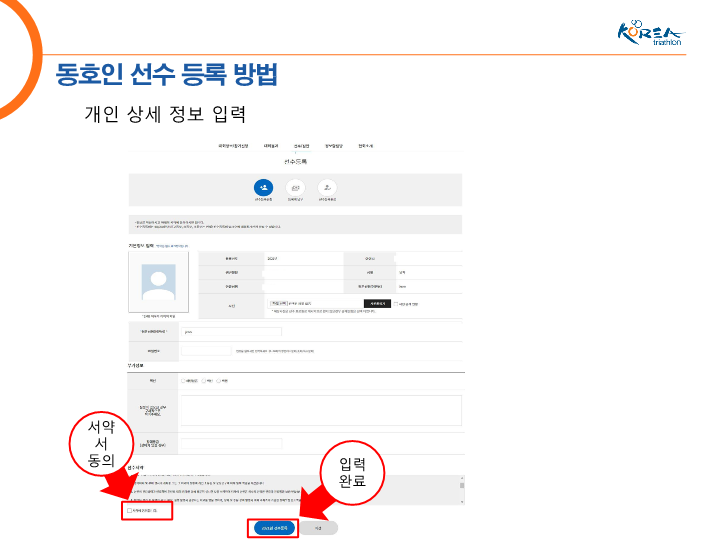Image resolution: width=720 pixels, height=540 pixels.
Task: Open the second tab of the form navigation
Action: [x=271, y=146]
